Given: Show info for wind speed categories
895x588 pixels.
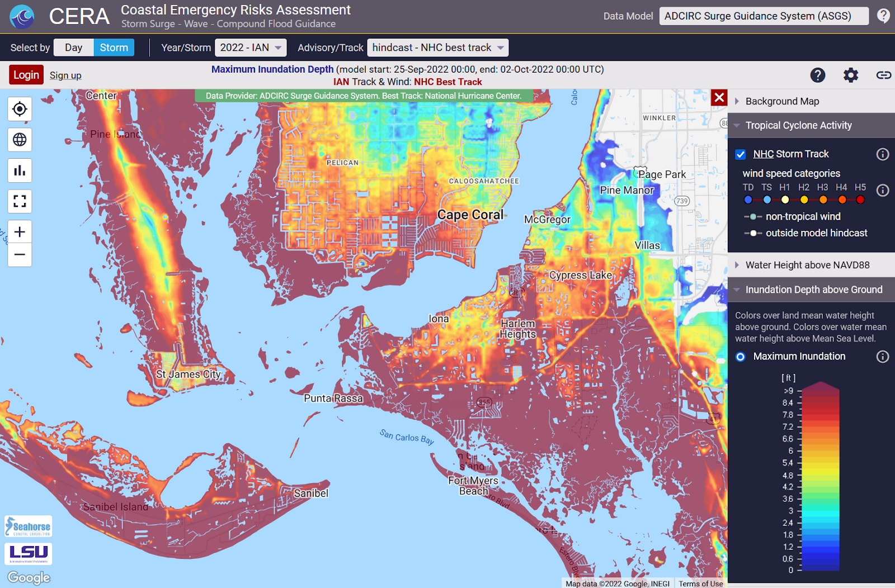Looking at the screenshot, I should [883, 191].
